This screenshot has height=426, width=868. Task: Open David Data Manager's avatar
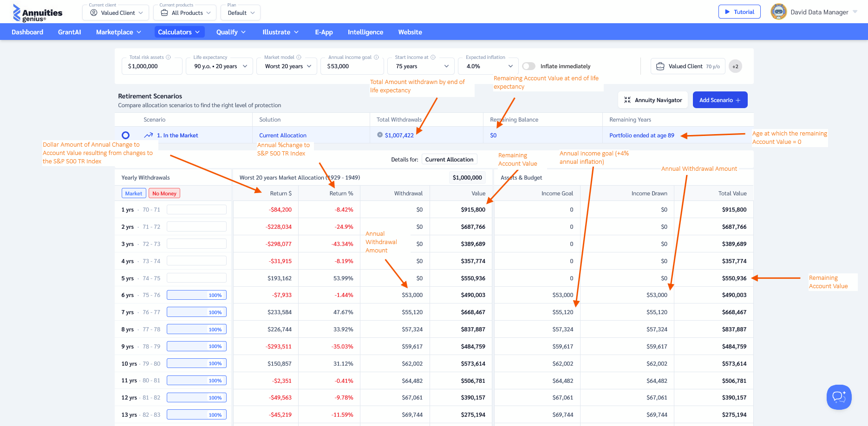coord(778,12)
